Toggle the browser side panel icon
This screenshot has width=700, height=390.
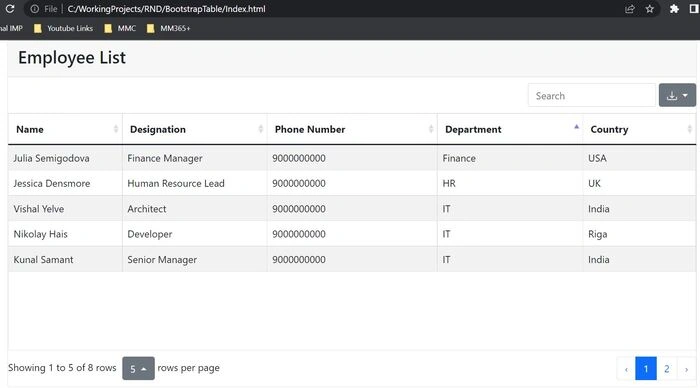click(x=694, y=9)
